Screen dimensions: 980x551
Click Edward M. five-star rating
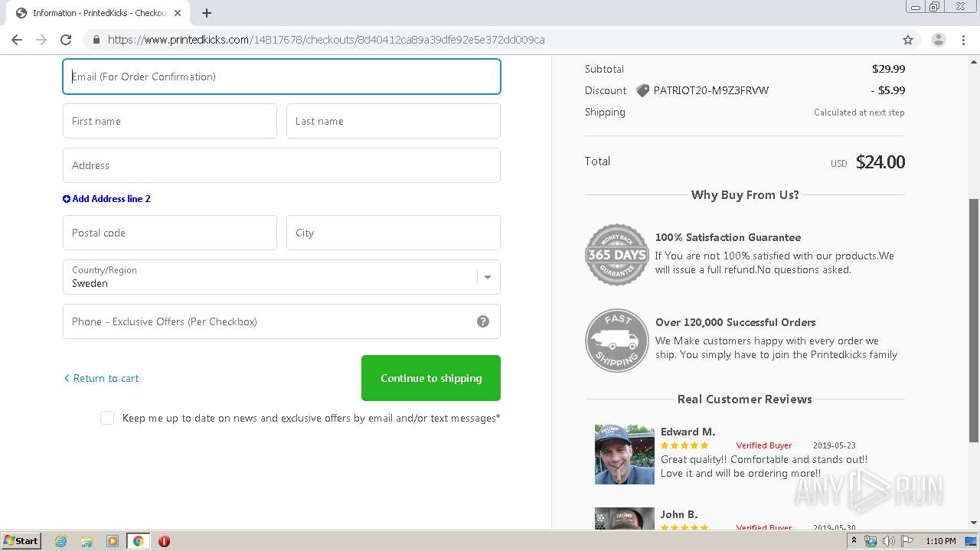pyautogui.click(x=684, y=445)
